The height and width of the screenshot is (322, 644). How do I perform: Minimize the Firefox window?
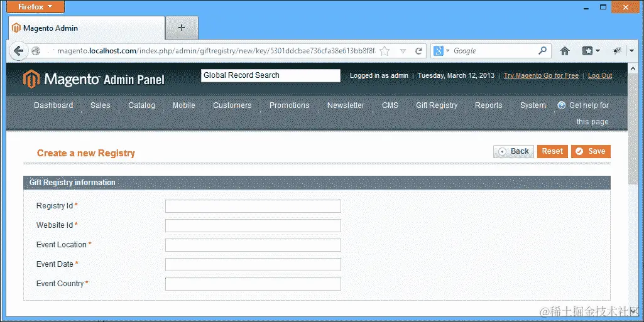coord(586,8)
